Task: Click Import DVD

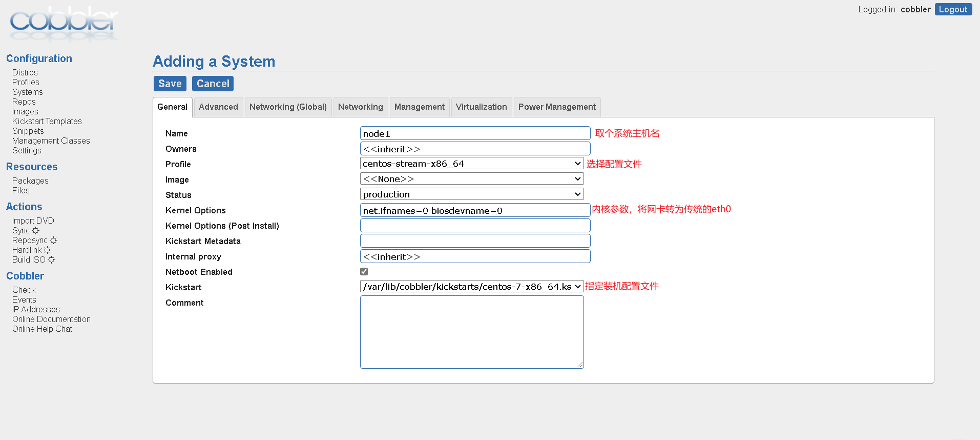Action: [x=33, y=221]
